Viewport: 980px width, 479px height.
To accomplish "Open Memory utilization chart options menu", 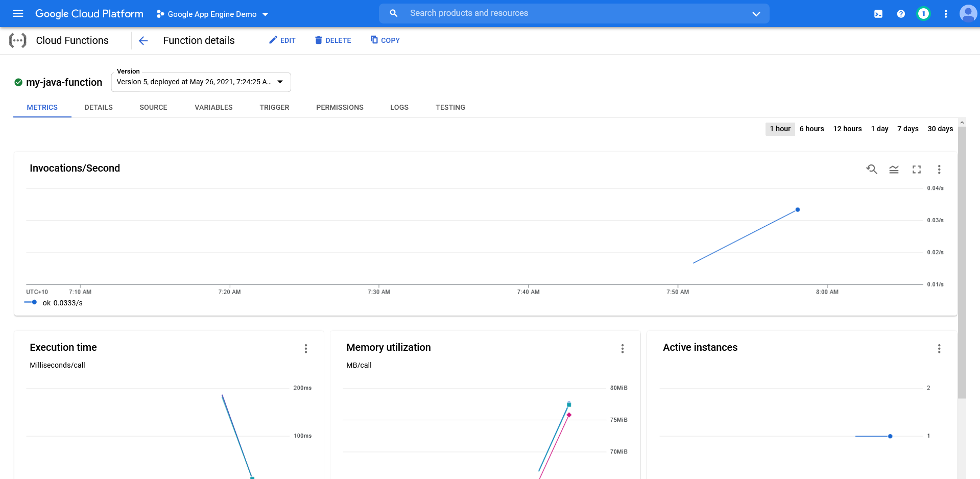I will (x=622, y=349).
